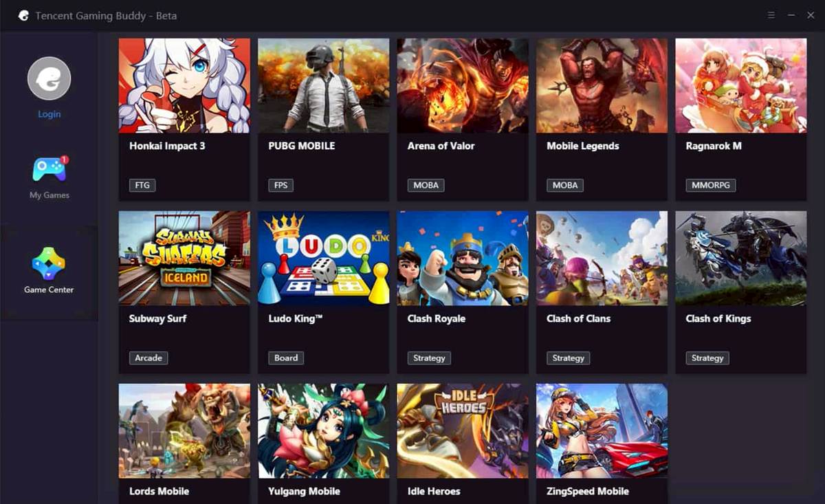Select the Honkai Impact 3 cover art

pos(184,85)
